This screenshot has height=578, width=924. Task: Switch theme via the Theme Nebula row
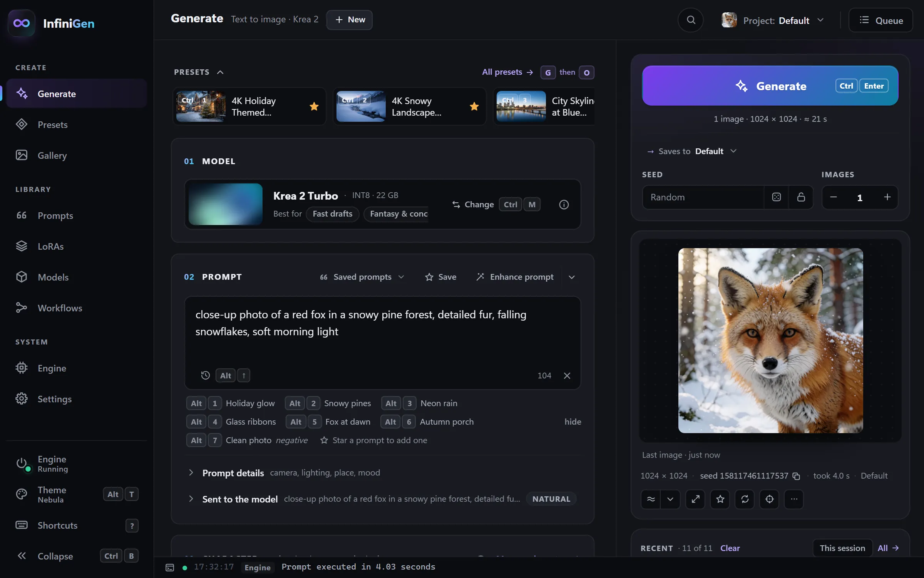pos(76,494)
